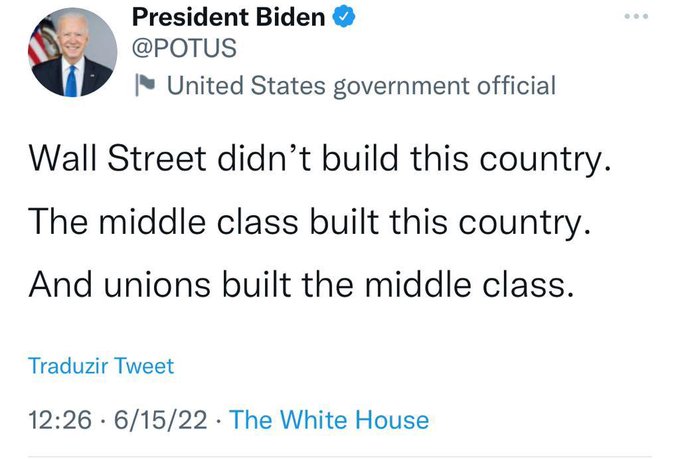Click the dot separator before "The White House"
Viewport: 680px width, 459px height.
(x=219, y=420)
